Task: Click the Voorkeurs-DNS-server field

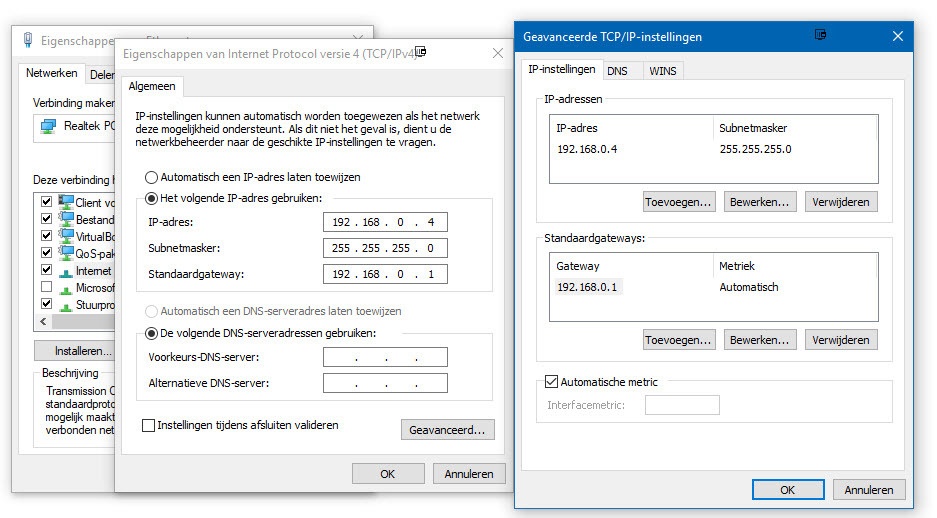Action: (385, 357)
